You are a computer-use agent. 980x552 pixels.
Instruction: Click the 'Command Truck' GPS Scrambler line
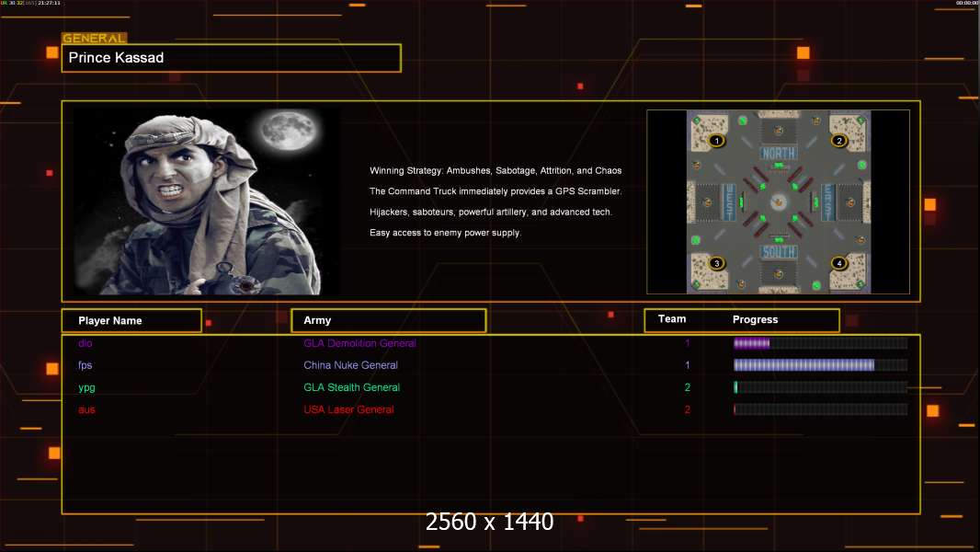pos(496,191)
